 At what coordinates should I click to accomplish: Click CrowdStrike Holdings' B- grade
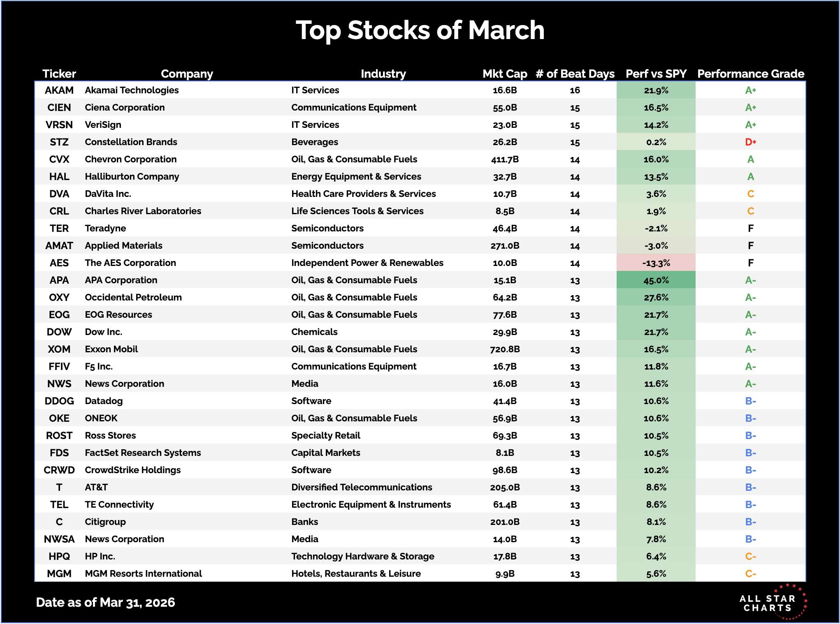pyautogui.click(x=750, y=470)
